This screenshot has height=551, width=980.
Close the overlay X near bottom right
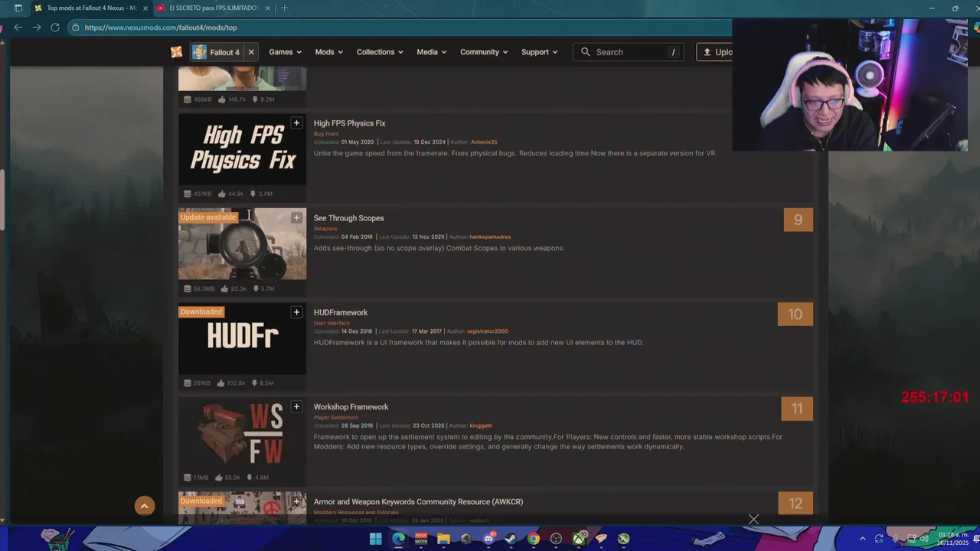coord(753,520)
